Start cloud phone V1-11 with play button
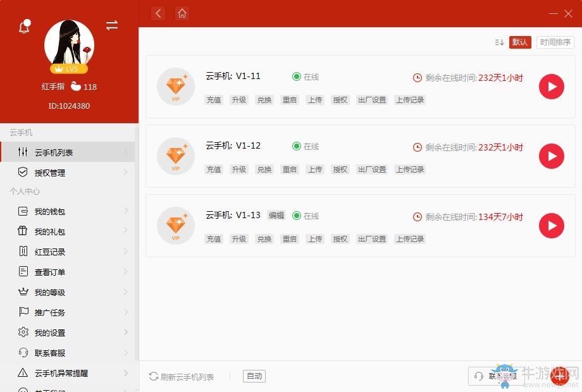 click(552, 87)
